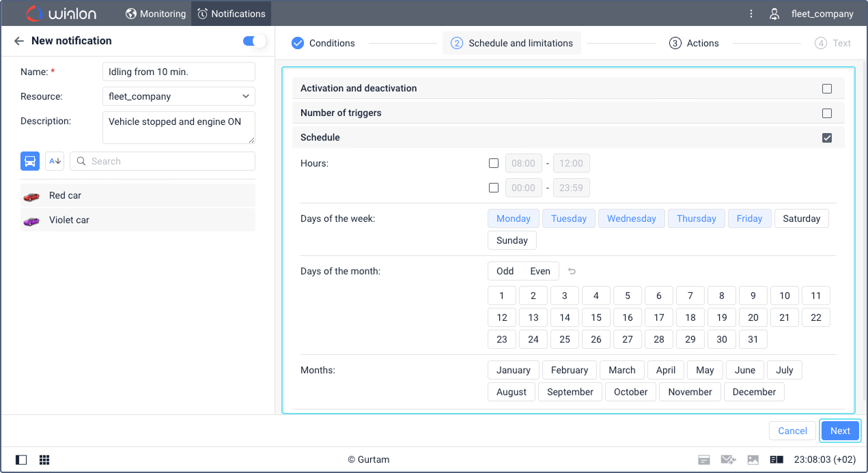Open the apps grid icon in footer
The height and width of the screenshot is (473, 868).
[44, 460]
